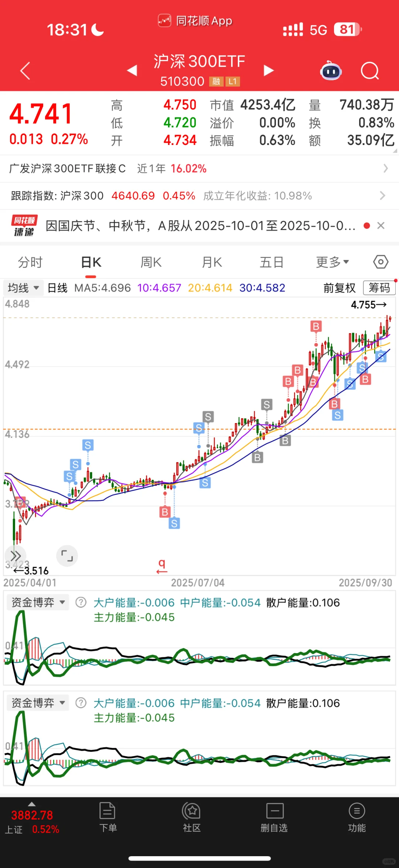Tap help icon beside second 资金博弈
The width and height of the screenshot is (399, 868).
(81, 703)
